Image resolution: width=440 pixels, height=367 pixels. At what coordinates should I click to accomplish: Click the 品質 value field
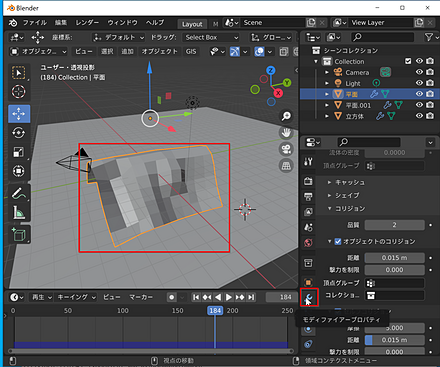pos(394,225)
